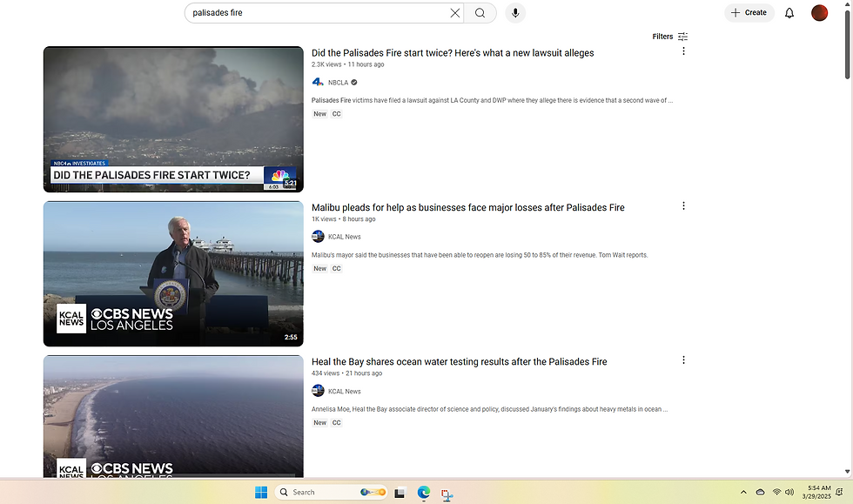Click the description starting 'Malibu's mayor said'
The image size is (853, 504).
point(480,255)
